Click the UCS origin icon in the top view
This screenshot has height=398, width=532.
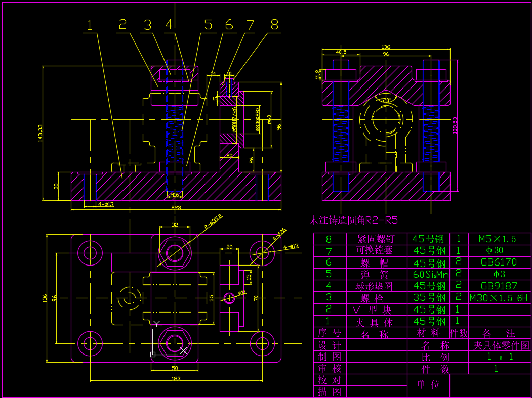[x=153, y=355]
